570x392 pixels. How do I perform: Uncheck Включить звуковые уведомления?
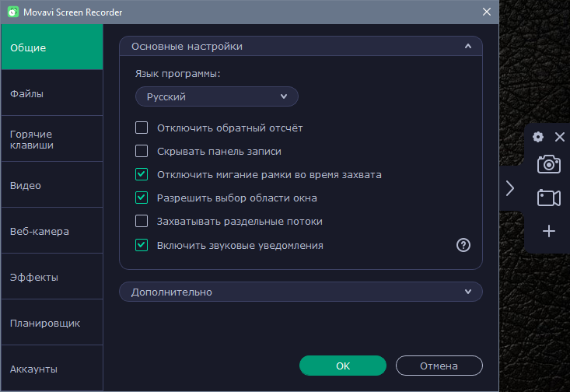pyautogui.click(x=142, y=245)
